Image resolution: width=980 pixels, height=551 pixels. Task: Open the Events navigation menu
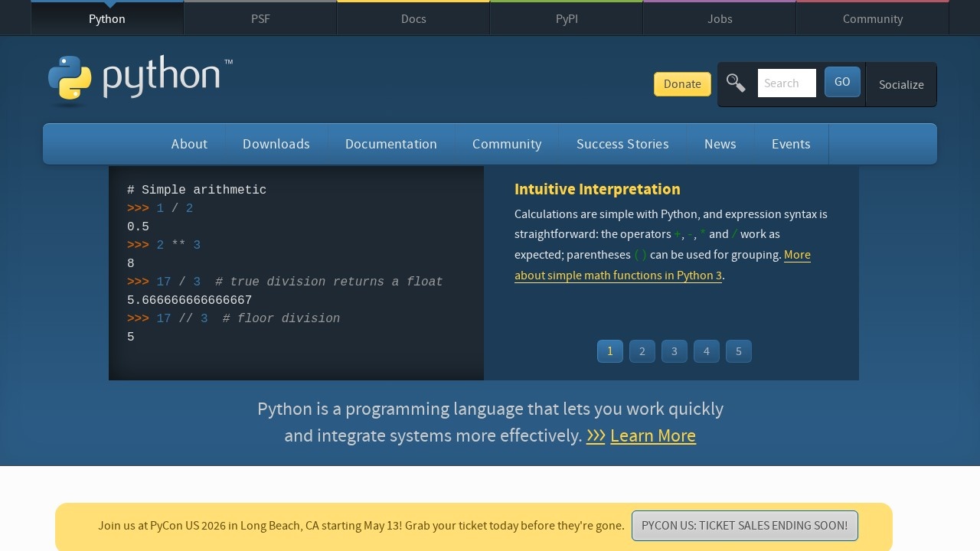point(791,144)
